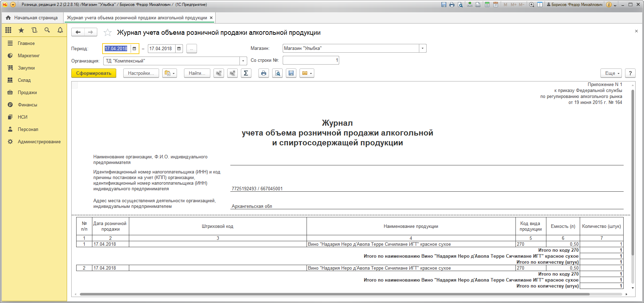Open the Продажи section
This screenshot has width=644, height=303.
pyautogui.click(x=27, y=93)
